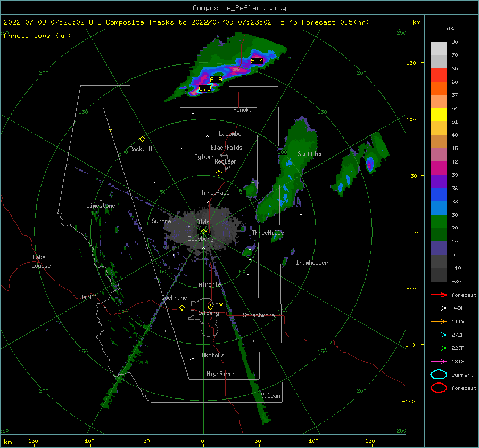Click the Okotoks town label
The width and height of the screenshot is (479, 448).
pyautogui.click(x=213, y=355)
